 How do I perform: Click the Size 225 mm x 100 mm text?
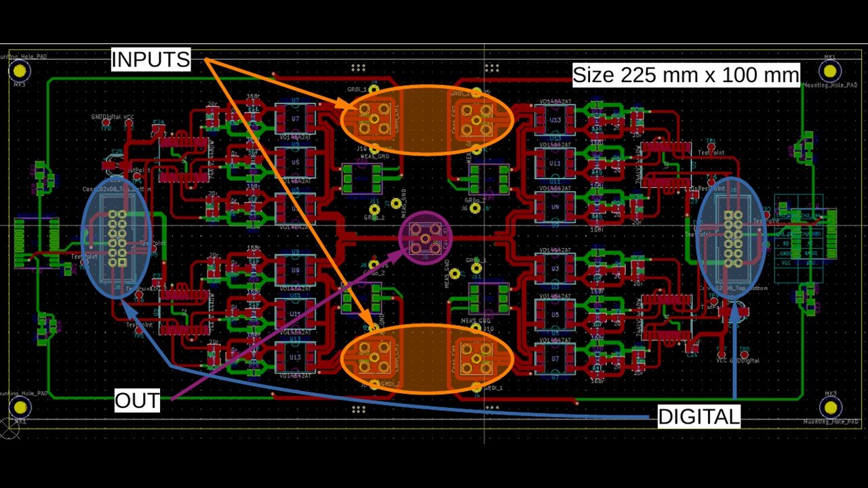(x=686, y=75)
